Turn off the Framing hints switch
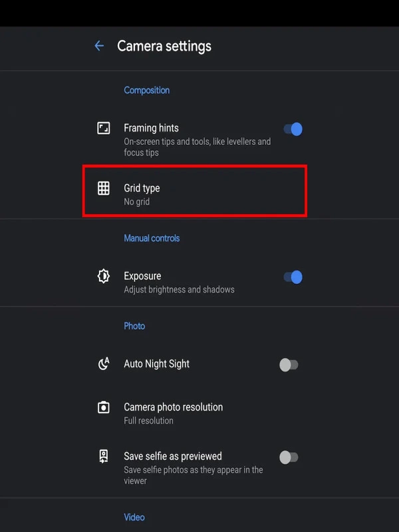 pos(293,129)
